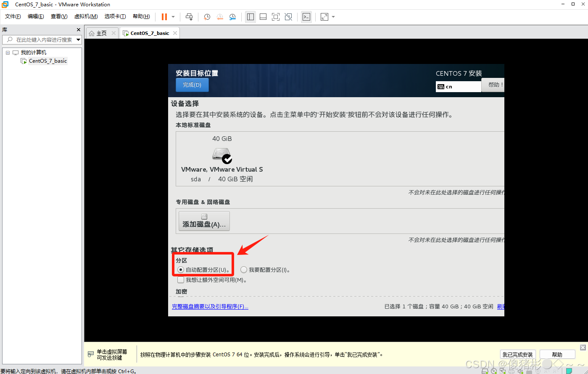Click the cn keyboard layout indicator

458,87
